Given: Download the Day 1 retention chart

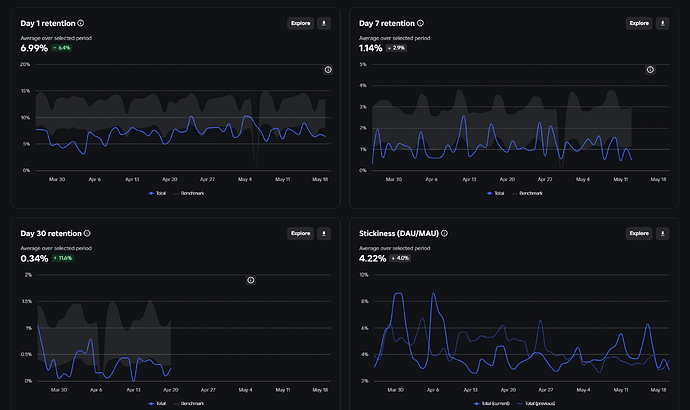Looking at the screenshot, I should (x=324, y=23).
